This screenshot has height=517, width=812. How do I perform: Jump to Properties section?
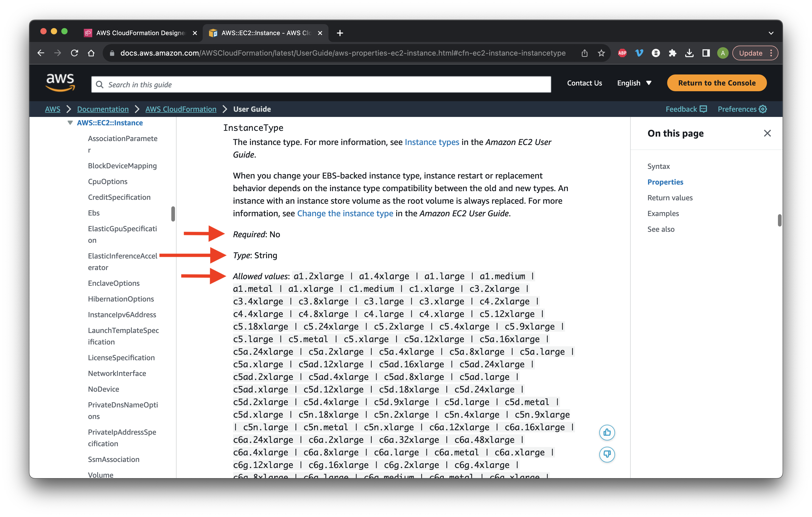click(x=665, y=182)
